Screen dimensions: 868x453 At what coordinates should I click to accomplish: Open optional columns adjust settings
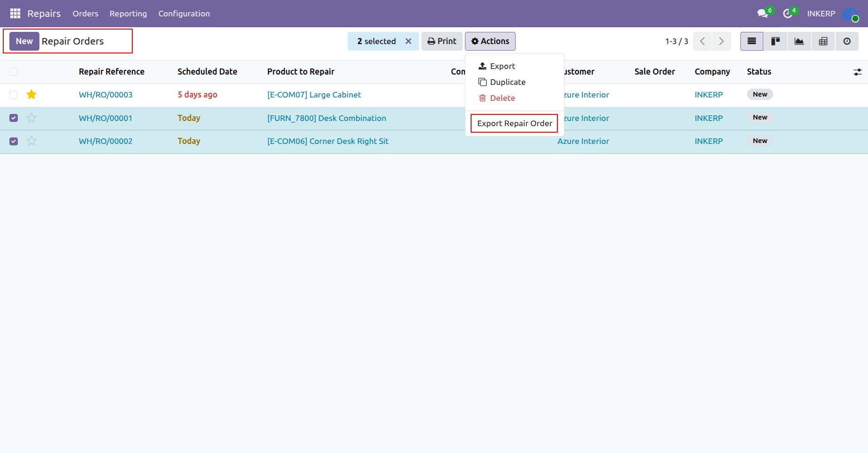pyautogui.click(x=857, y=72)
